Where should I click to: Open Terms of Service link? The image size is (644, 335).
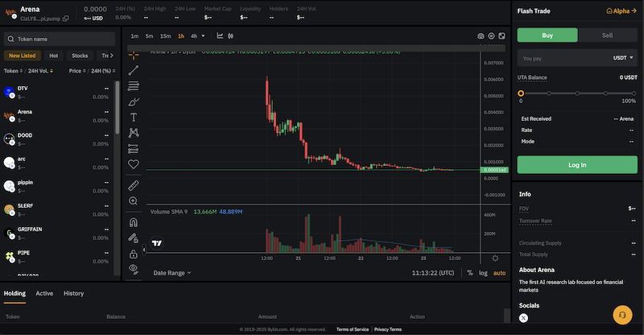click(x=353, y=329)
